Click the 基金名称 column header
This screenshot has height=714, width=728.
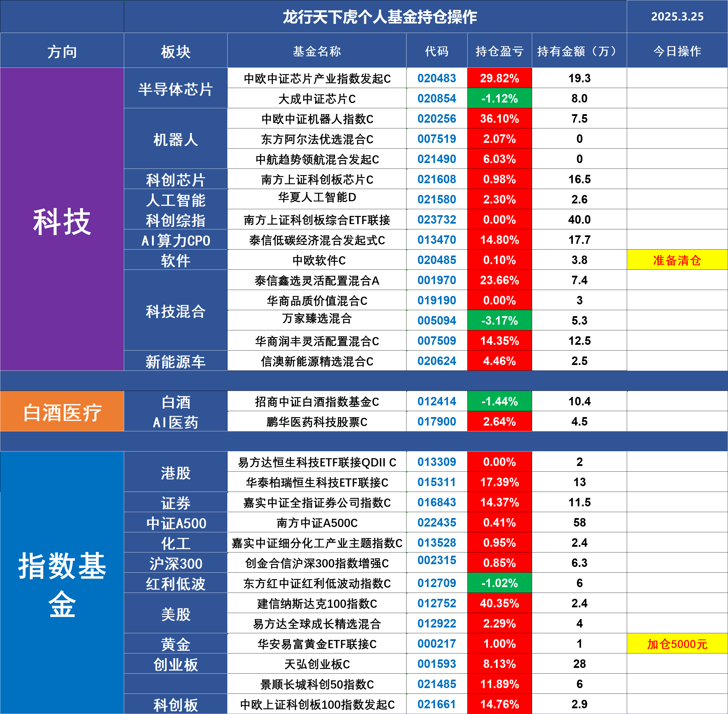pyautogui.click(x=317, y=51)
